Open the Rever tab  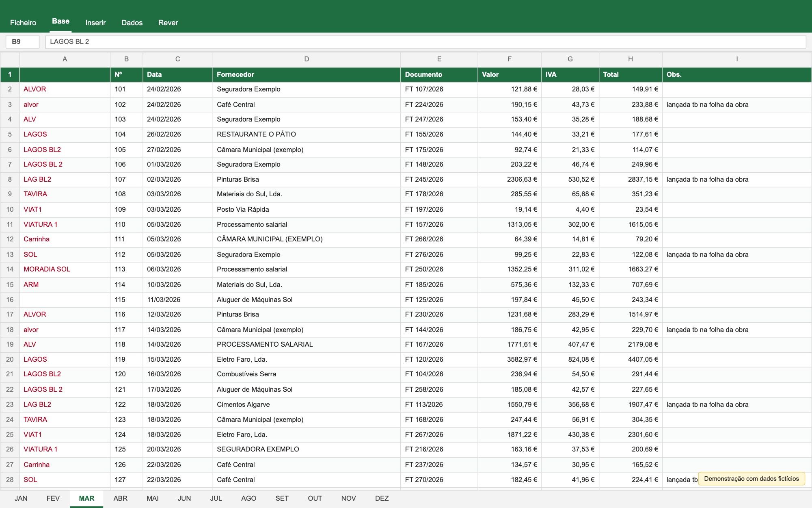(x=168, y=23)
